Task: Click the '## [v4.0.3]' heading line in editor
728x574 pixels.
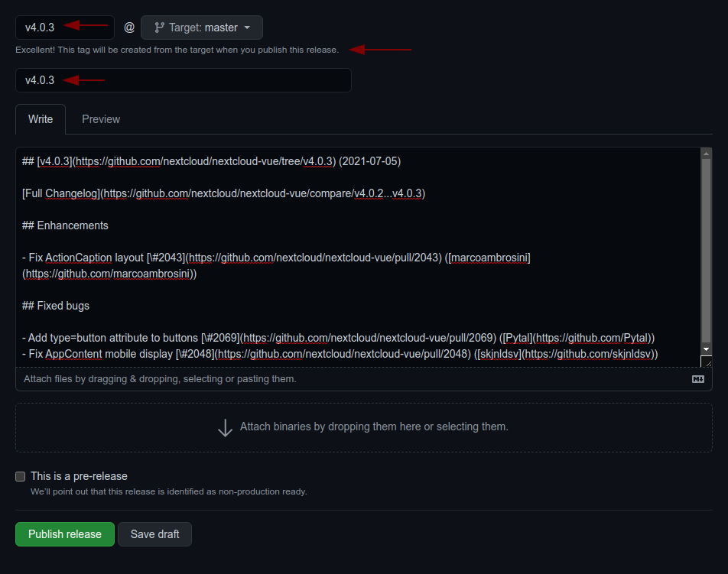Action: click(211, 161)
